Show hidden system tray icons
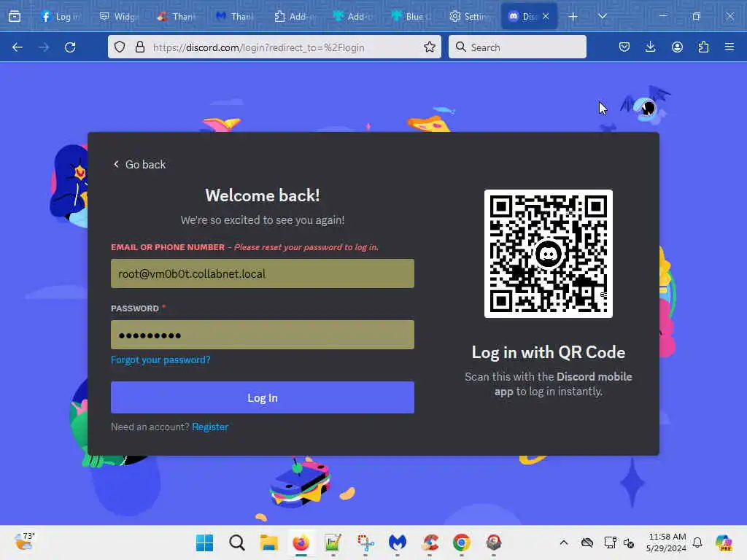 click(564, 542)
